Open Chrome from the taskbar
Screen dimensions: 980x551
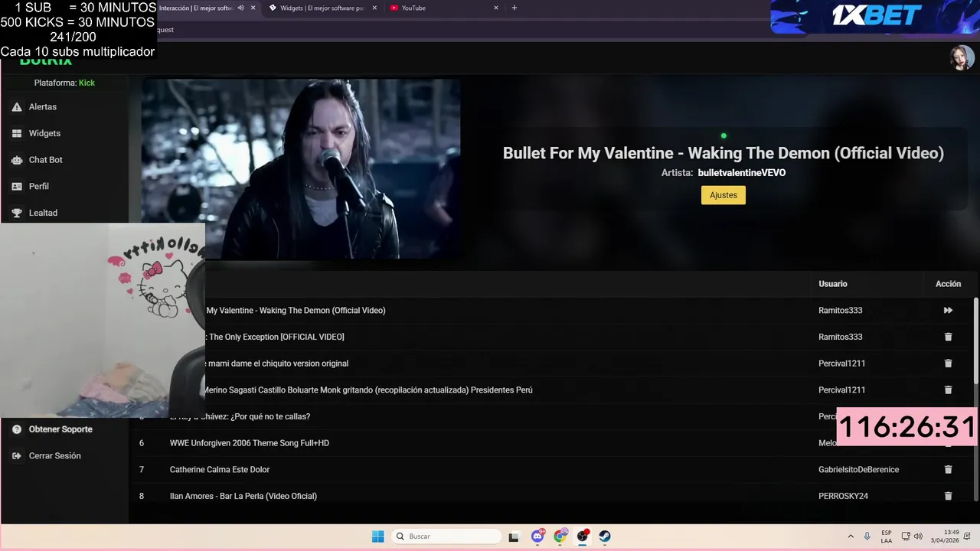coord(560,536)
